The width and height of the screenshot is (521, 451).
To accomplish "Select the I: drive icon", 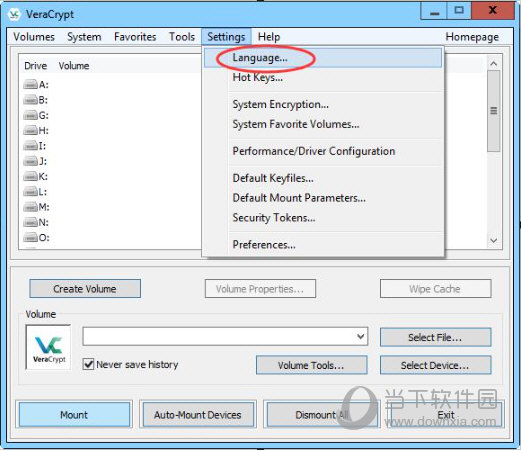I will [x=30, y=146].
